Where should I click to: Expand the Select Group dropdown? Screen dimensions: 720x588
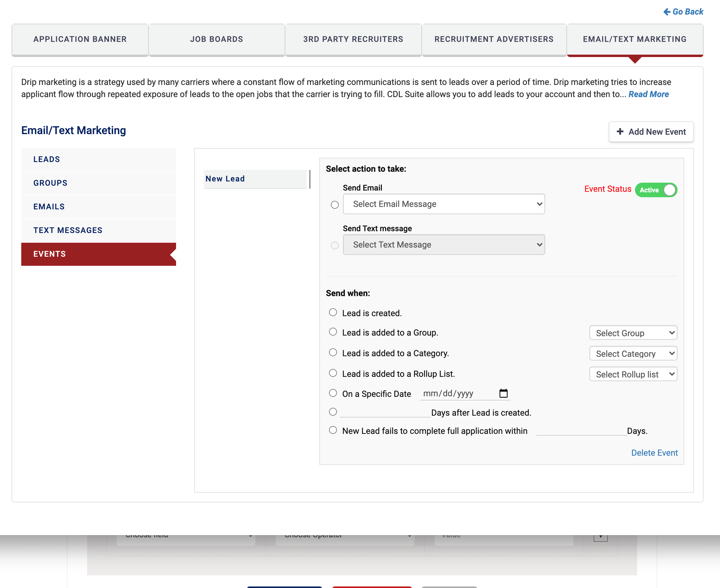[x=633, y=333]
